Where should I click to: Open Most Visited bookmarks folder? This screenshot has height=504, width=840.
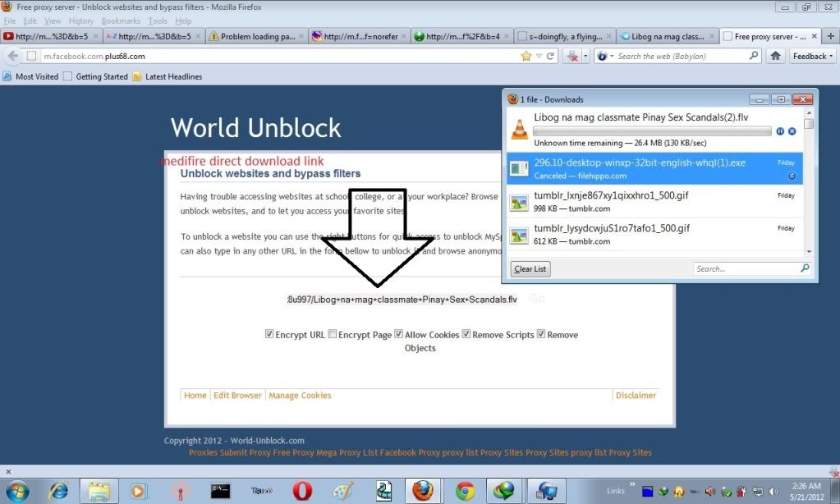coord(30,76)
